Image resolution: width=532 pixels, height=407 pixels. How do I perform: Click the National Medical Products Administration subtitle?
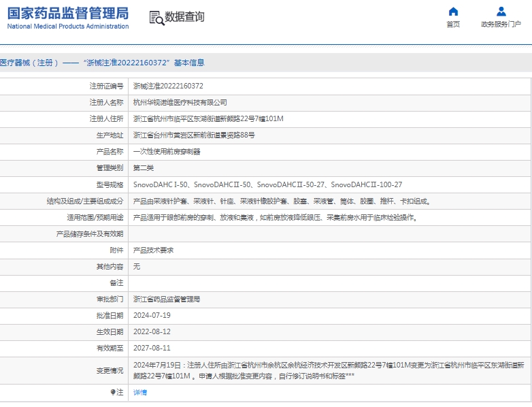click(x=68, y=26)
